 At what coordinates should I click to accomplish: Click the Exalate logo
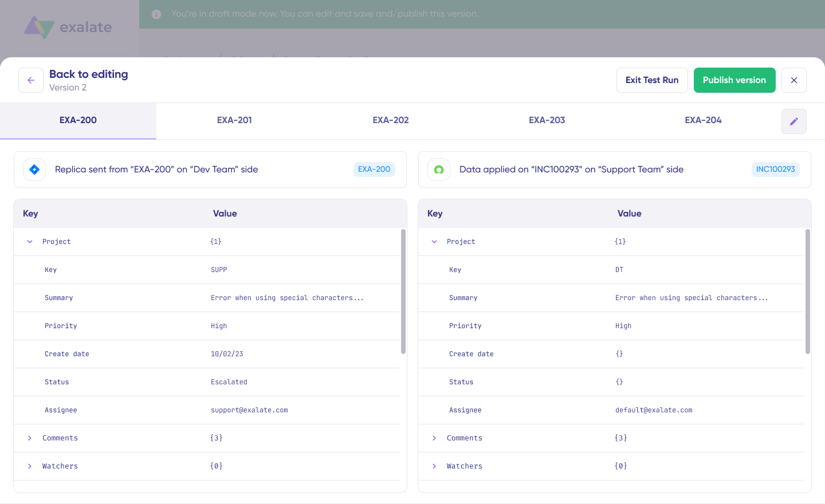click(x=68, y=27)
